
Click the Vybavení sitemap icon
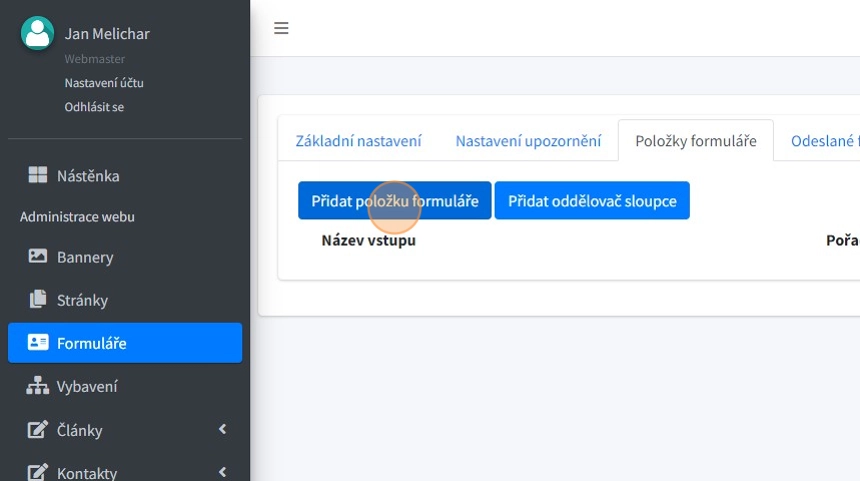(38, 386)
